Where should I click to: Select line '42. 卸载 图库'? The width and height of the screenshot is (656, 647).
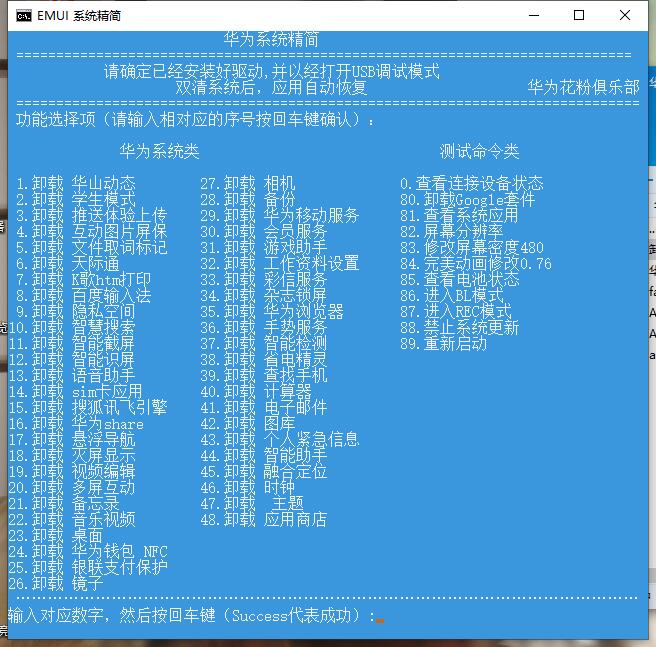point(248,424)
